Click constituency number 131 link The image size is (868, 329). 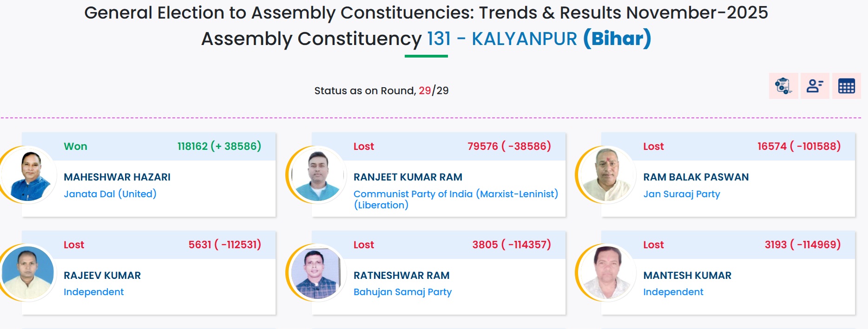[437, 39]
